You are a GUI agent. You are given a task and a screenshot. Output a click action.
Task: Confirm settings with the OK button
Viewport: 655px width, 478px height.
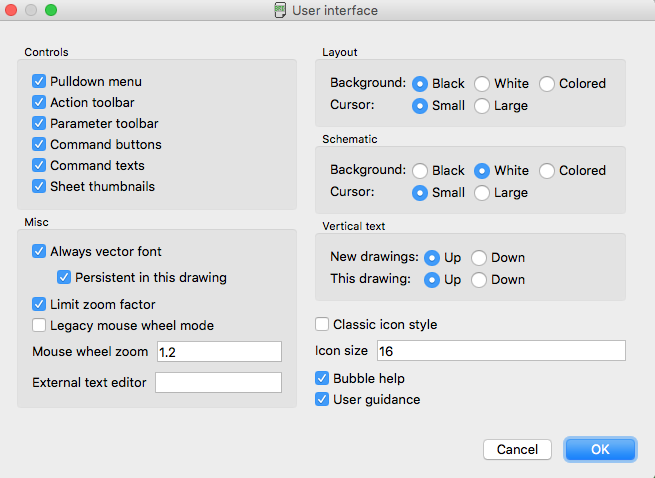600,449
